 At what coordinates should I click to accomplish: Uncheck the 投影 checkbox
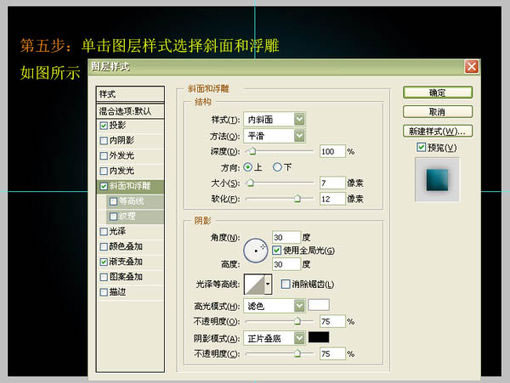coord(104,126)
